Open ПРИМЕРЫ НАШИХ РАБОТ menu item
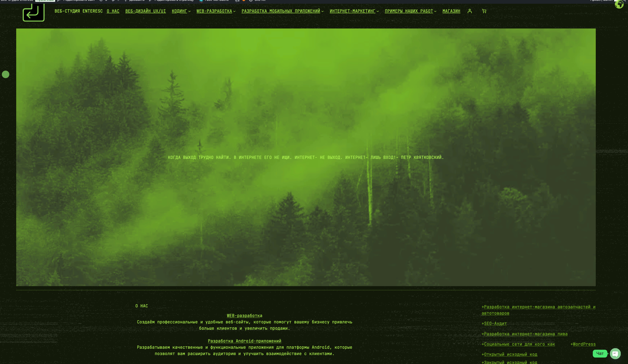Image resolution: width=628 pixels, height=364 pixels. [x=409, y=11]
